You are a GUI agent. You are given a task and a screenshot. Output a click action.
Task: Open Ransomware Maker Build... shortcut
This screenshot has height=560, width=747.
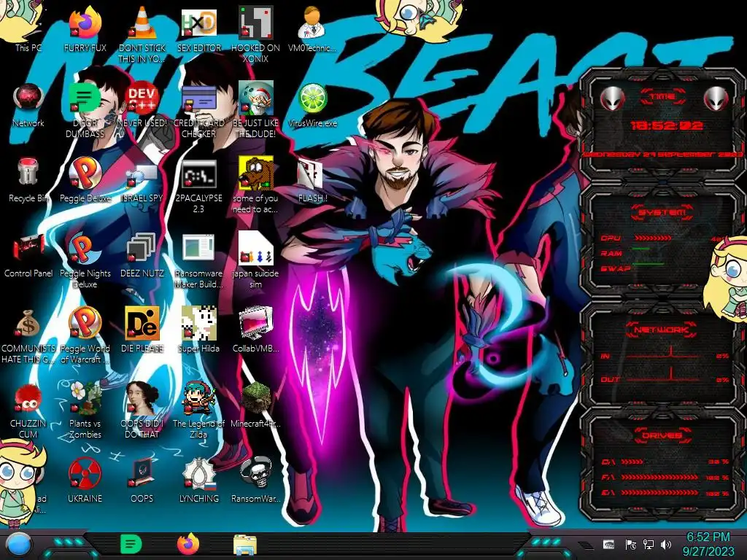tap(198, 260)
